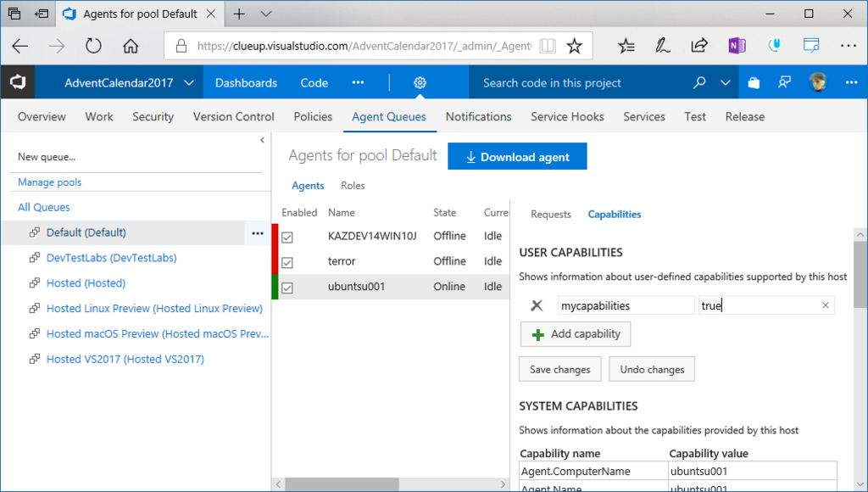This screenshot has width=868, height=492.
Task: Open the Service Hooks tab
Action: (x=567, y=116)
